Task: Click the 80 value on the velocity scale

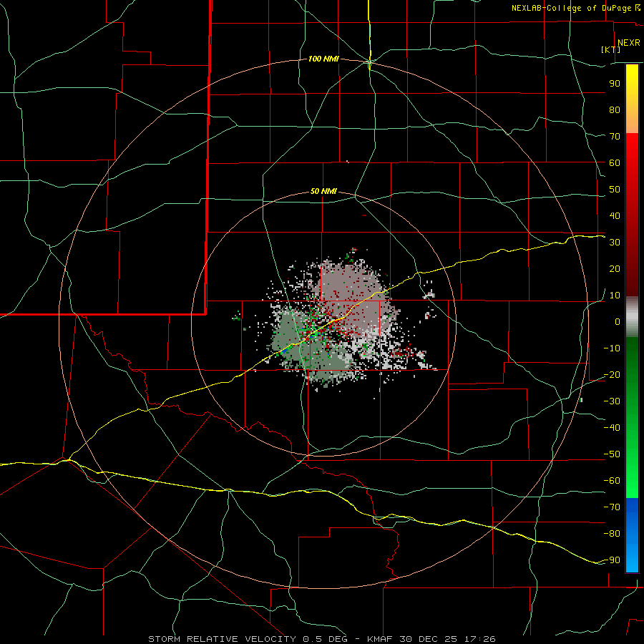Action: [615, 109]
